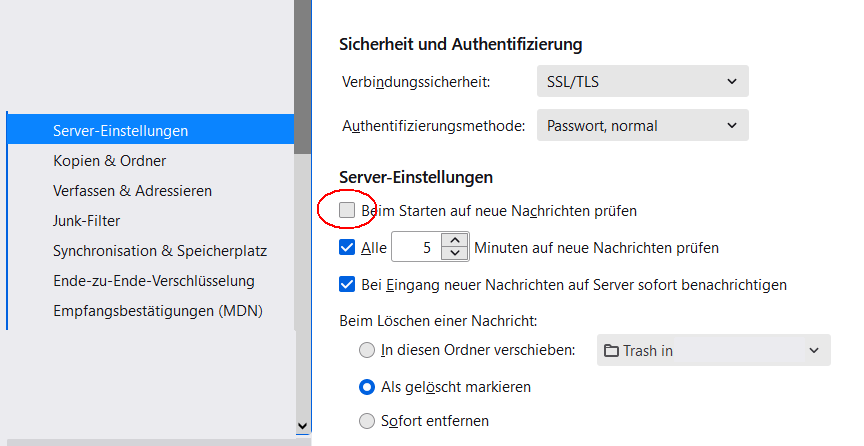This screenshot has width=864, height=446.
Task: Click the sidebar scrollbar down arrow
Action: coord(303,426)
